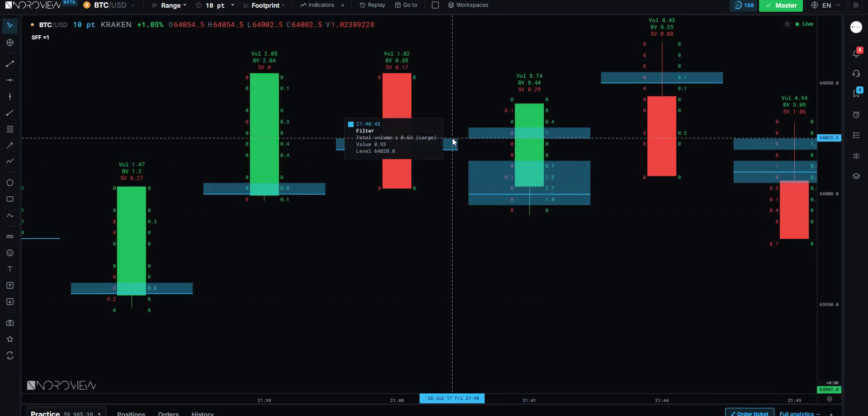Open the Order ticket

(749, 413)
